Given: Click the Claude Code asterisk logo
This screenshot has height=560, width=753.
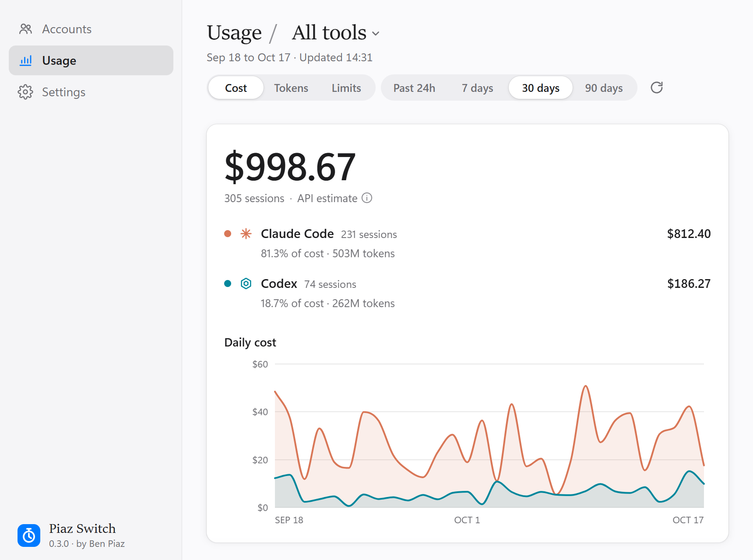Looking at the screenshot, I should [246, 234].
